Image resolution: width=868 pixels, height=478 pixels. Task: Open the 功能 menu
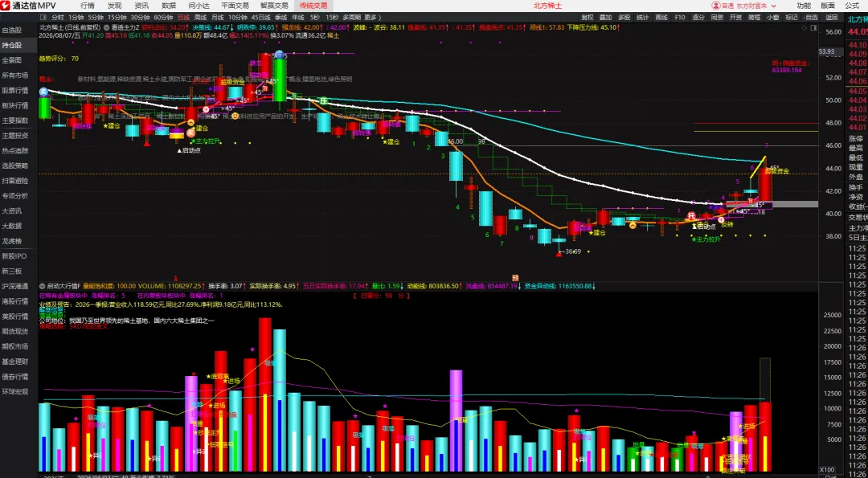click(803, 6)
